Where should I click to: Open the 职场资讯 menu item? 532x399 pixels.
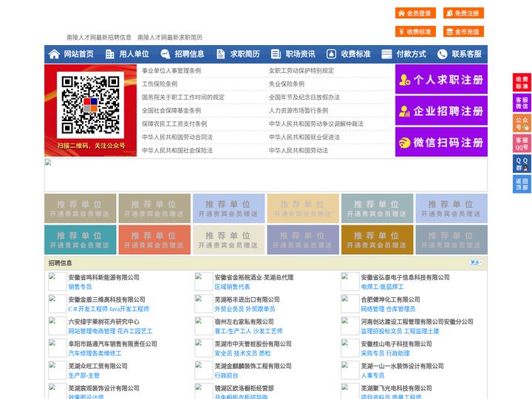point(300,54)
